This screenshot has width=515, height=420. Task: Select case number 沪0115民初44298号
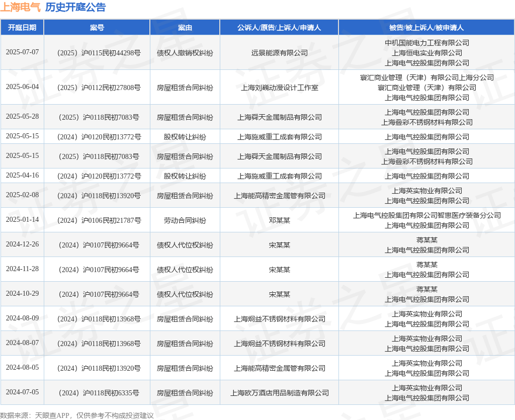tap(99, 53)
